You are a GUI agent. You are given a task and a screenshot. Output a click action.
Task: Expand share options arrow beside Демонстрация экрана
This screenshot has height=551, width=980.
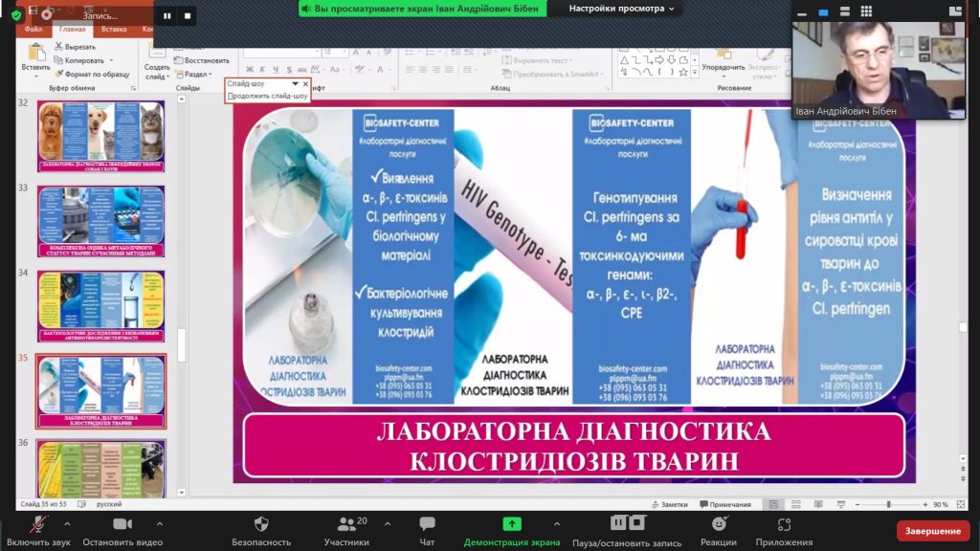click(x=557, y=524)
